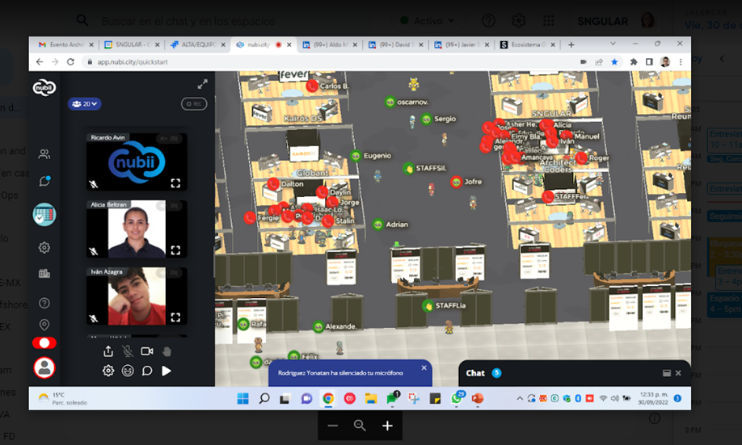
Task: Switch to the (99+) David S LinkedIn tab
Action: (x=396, y=44)
